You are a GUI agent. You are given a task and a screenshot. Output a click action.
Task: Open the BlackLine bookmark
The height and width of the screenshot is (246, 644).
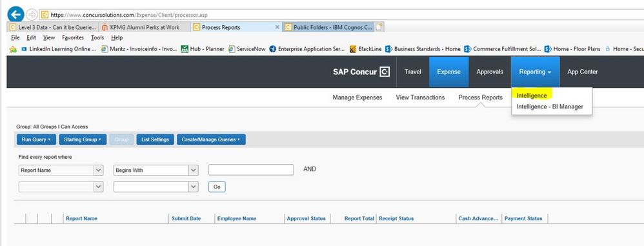click(x=365, y=49)
